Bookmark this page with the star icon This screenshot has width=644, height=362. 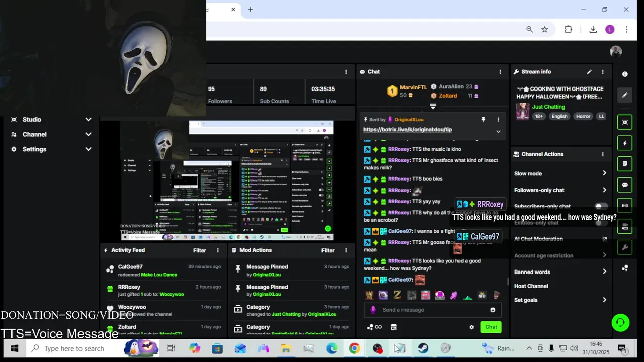pos(544,30)
